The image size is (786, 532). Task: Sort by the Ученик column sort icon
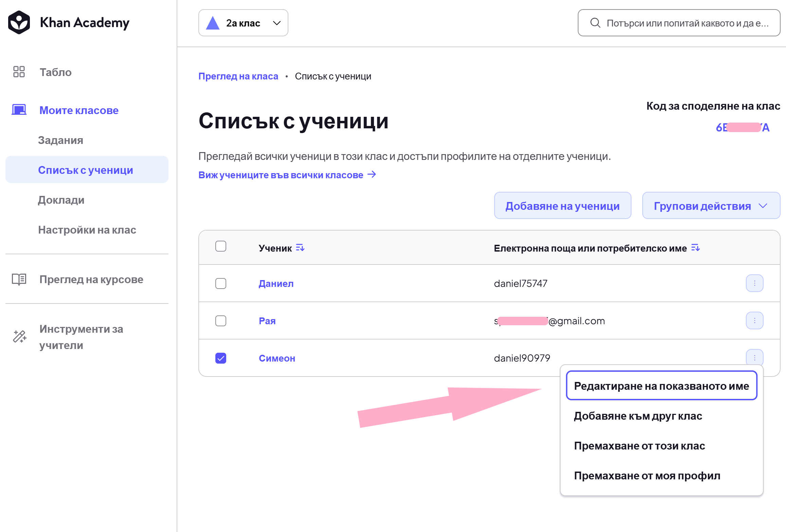click(x=300, y=248)
